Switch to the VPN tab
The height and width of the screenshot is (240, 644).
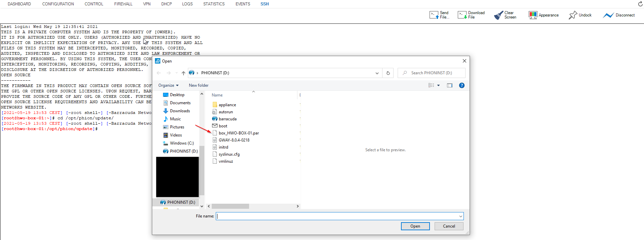pos(147,4)
